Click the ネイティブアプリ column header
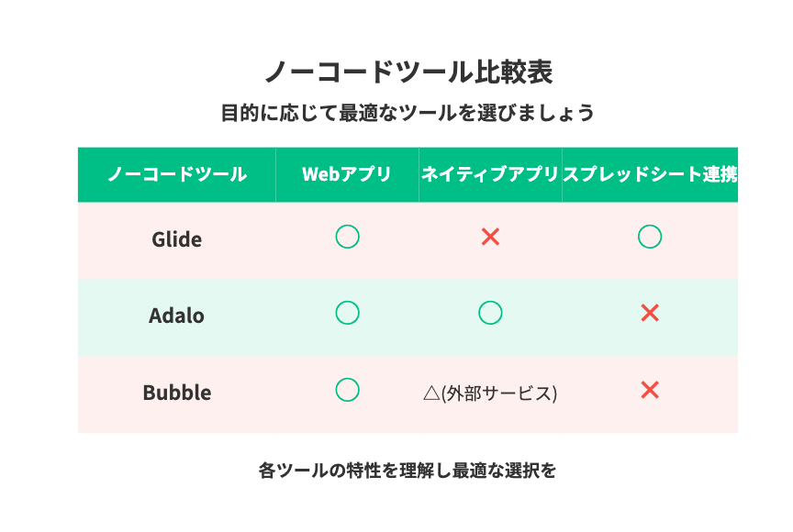Image resolution: width=793 pixels, height=532 pixels. [490, 174]
